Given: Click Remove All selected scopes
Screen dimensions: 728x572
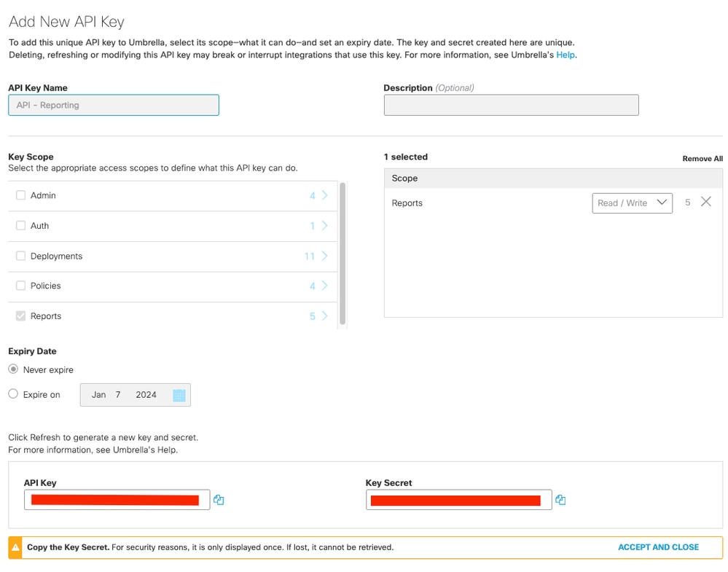Looking at the screenshot, I should 702,159.
